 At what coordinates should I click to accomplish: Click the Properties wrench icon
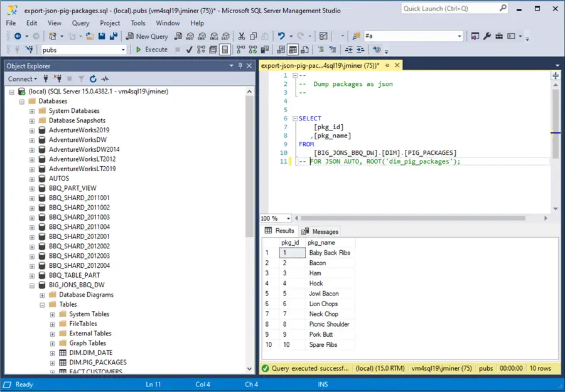pos(487,36)
